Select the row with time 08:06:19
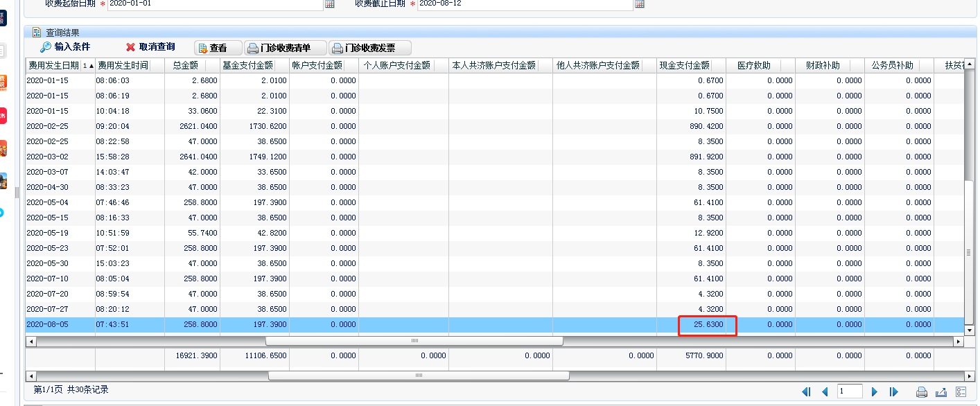The image size is (980, 406). [x=495, y=96]
